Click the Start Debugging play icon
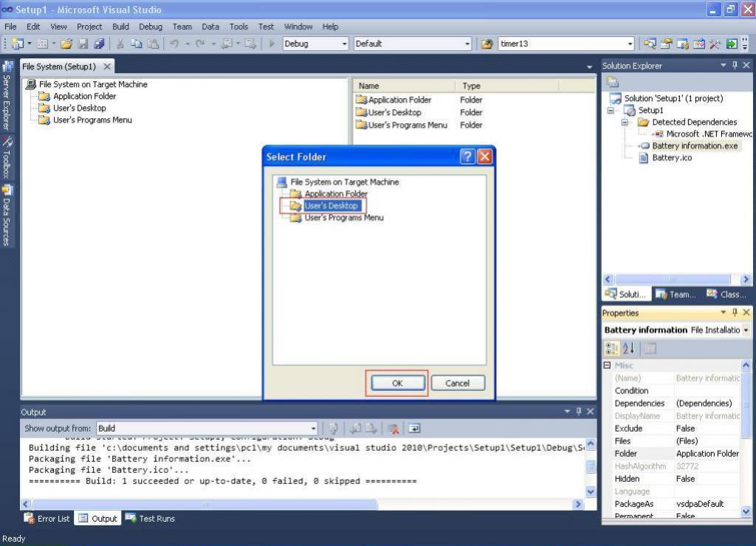Image resolution: width=756 pixels, height=546 pixels. [x=272, y=44]
